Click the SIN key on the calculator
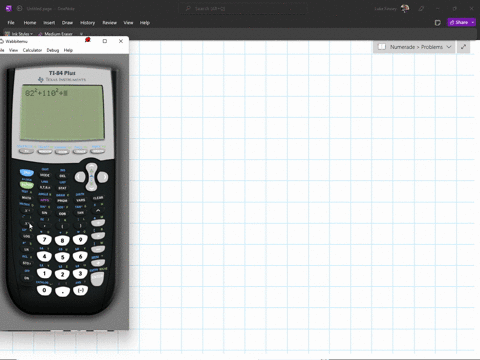 pyautogui.click(x=45, y=213)
